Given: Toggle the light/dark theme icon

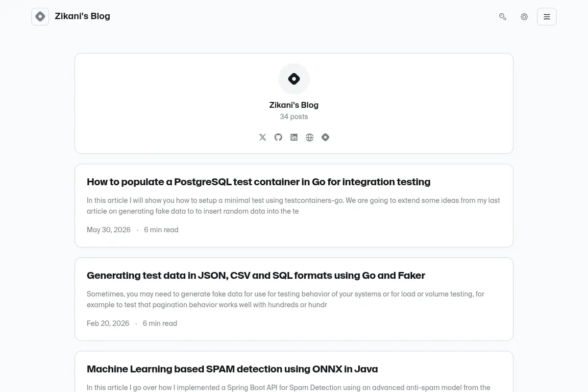Looking at the screenshot, I should point(524,17).
